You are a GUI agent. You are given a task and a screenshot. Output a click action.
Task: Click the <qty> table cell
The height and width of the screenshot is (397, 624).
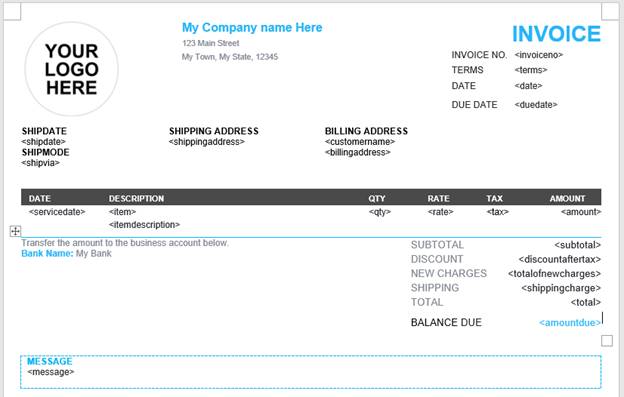[380, 212]
